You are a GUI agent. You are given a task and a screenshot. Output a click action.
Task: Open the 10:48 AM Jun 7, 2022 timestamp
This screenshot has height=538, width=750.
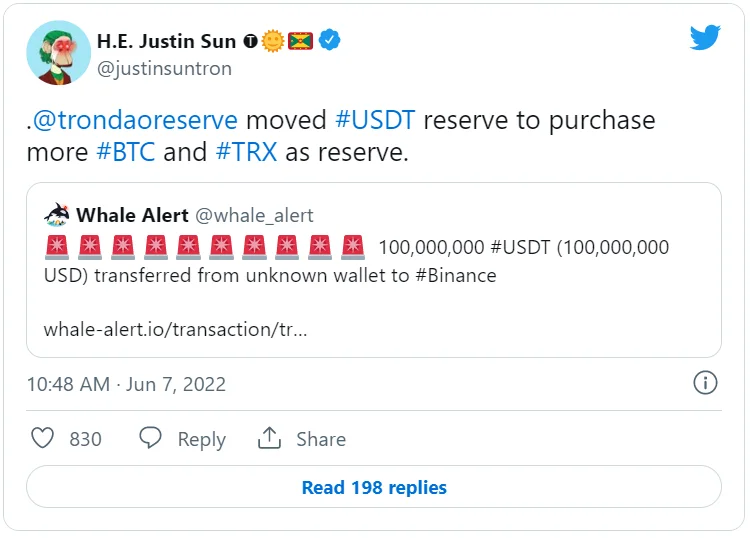[x=126, y=384]
